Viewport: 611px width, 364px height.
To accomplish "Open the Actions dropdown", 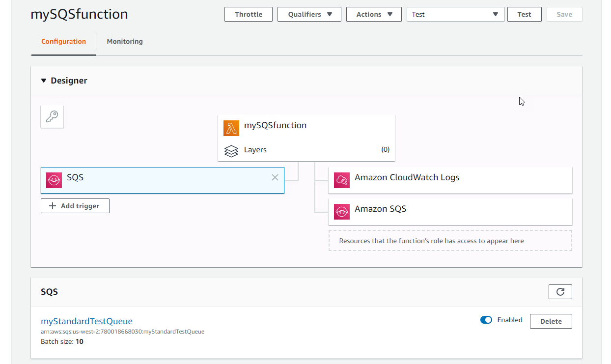I will click(x=374, y=14).
